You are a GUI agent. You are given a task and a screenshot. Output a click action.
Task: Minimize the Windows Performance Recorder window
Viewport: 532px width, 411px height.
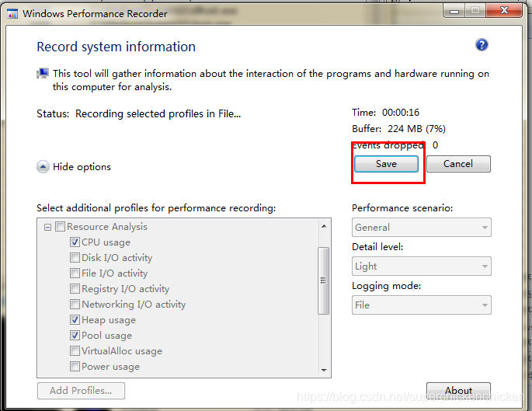click(454, 12)
